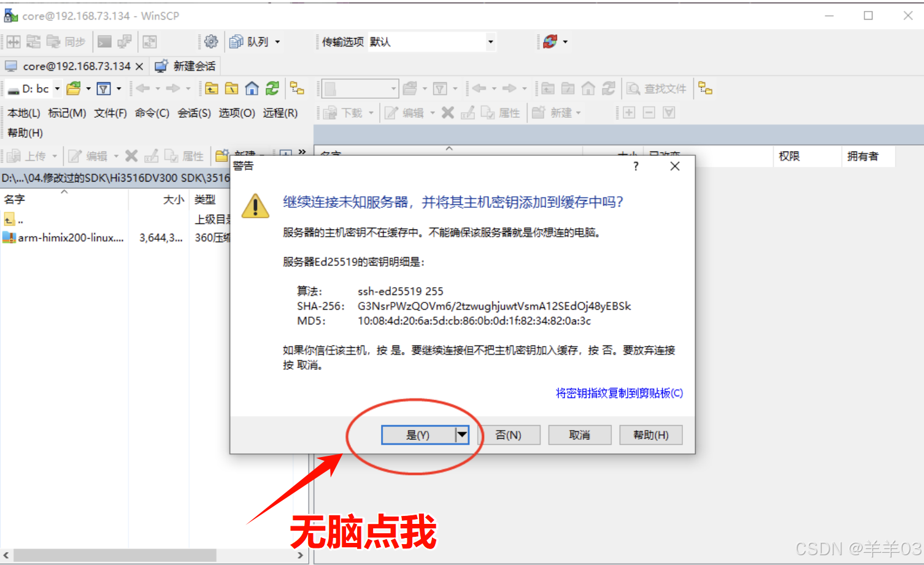The height and width of the screenshot is (565, 924).
Task: Expand local toolbar overflow chevron »
Action: 302,152
